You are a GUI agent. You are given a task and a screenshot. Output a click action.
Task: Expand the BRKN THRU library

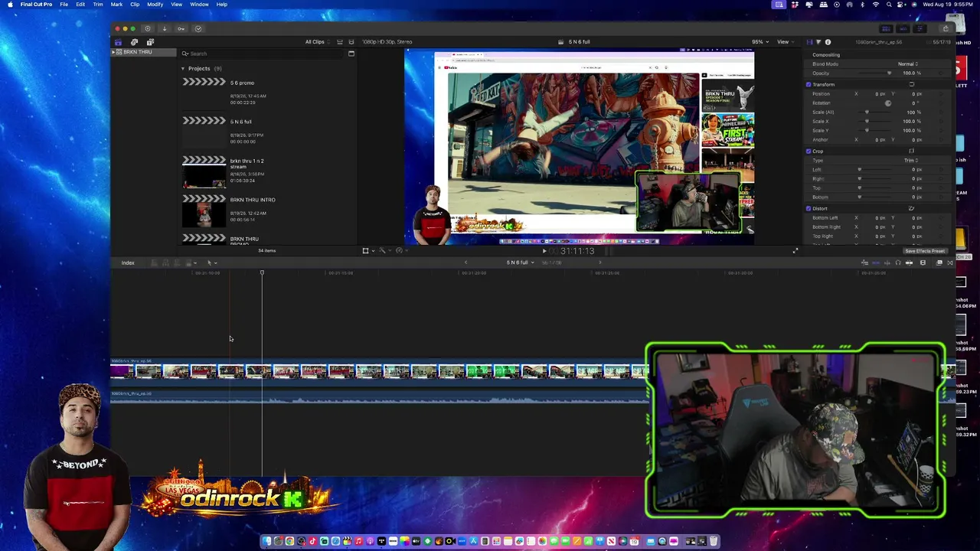click(113, 52)
